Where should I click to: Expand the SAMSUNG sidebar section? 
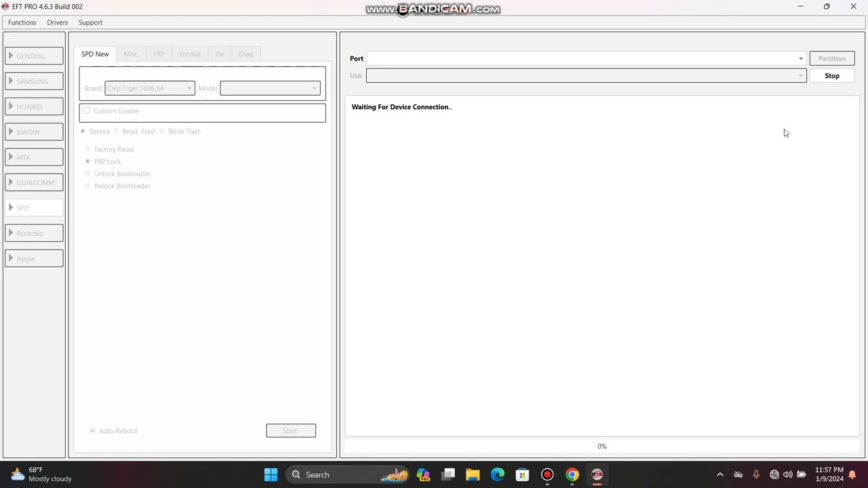[34, 81]
